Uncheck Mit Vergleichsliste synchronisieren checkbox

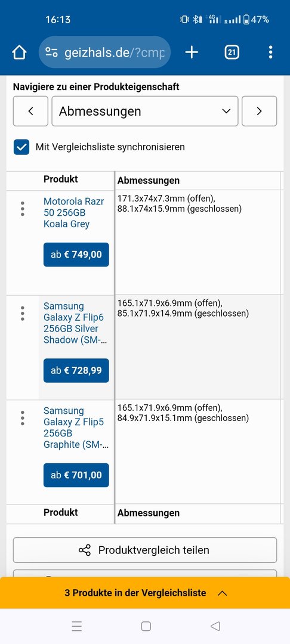click(x=21, y=147)
